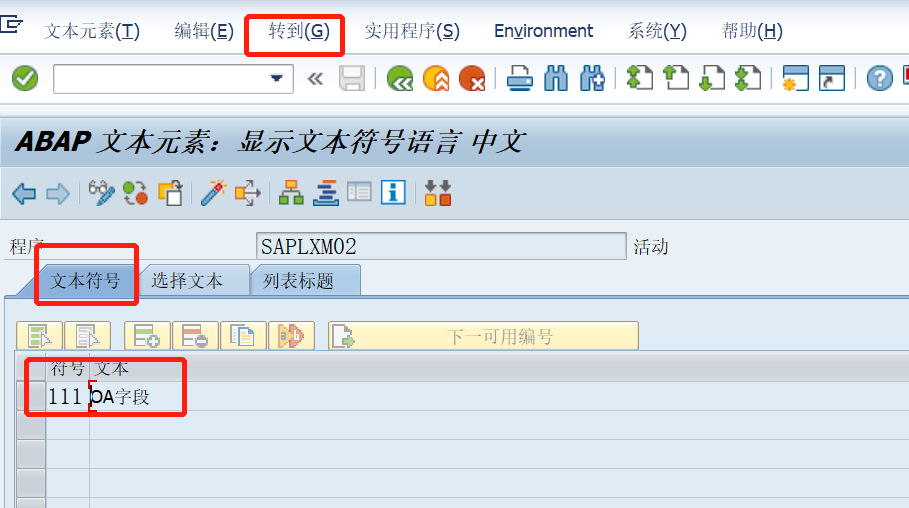Click the Insert Row button
The image size is (909, 508).
[147, 336]
